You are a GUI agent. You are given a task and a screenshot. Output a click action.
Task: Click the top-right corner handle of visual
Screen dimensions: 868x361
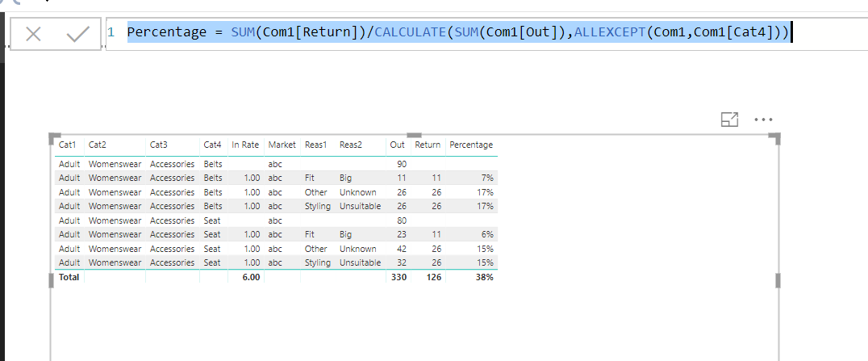click(x=774, y=137)
